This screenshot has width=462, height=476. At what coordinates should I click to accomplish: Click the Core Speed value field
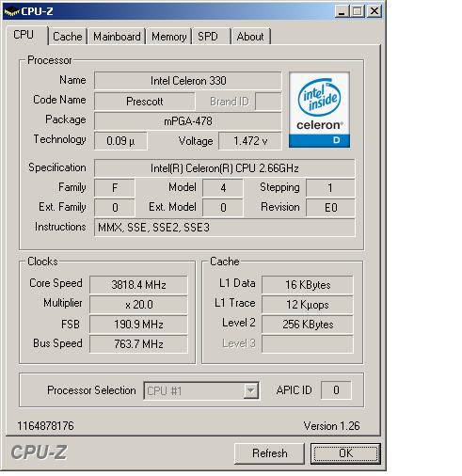pos(138,285)
